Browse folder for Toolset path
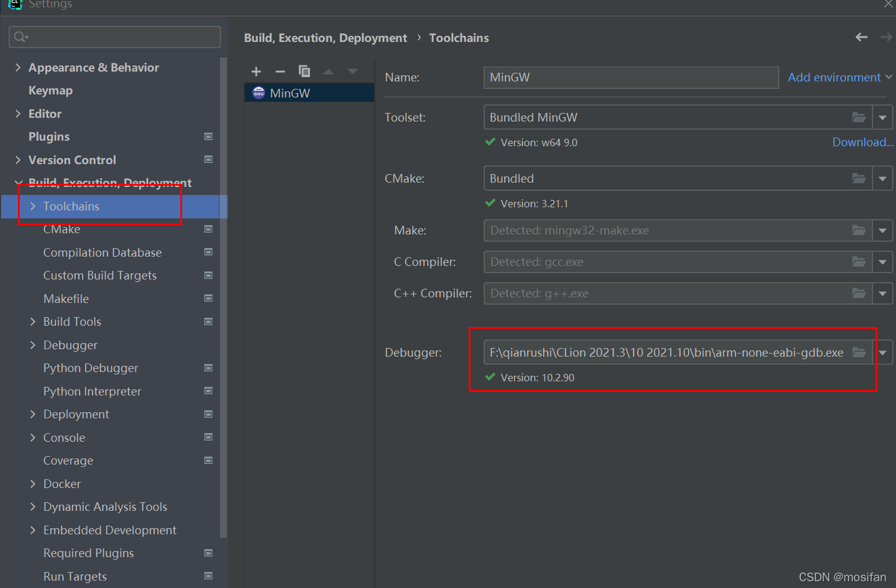896x588 pixels. click(x=859, y=117)
